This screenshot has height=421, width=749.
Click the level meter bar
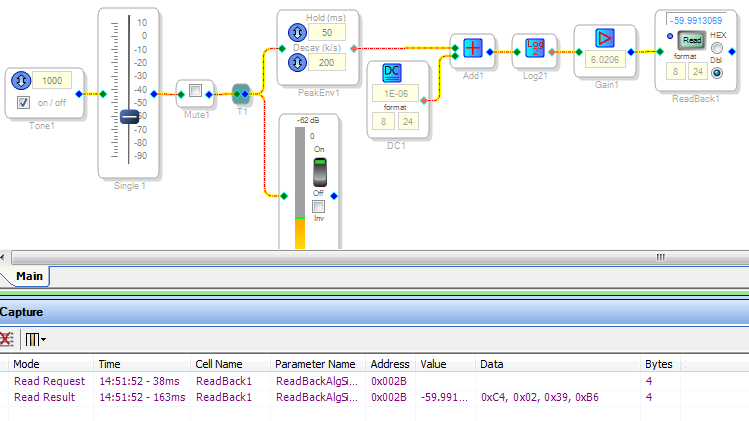300,187
